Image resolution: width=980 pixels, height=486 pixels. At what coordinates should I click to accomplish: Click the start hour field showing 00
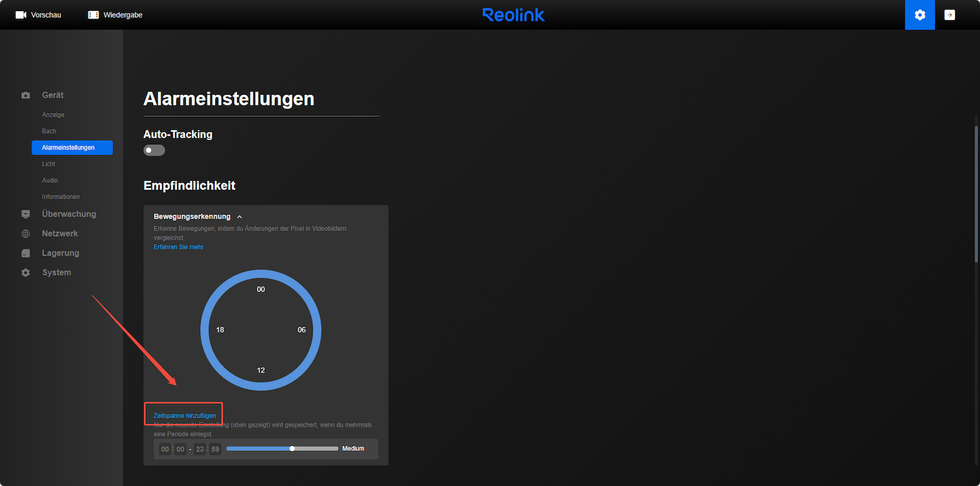[x=165, y=449]
